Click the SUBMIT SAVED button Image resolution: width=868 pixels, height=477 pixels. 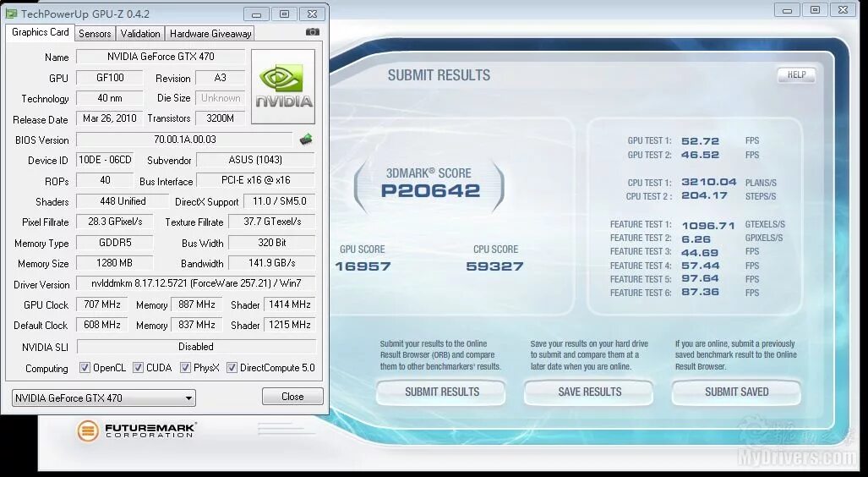[736, 392]
